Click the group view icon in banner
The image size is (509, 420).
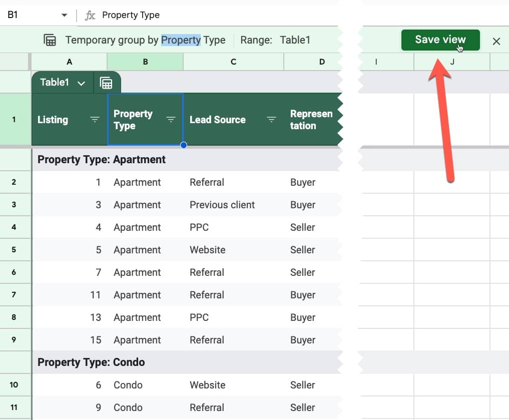click(50, 40)
